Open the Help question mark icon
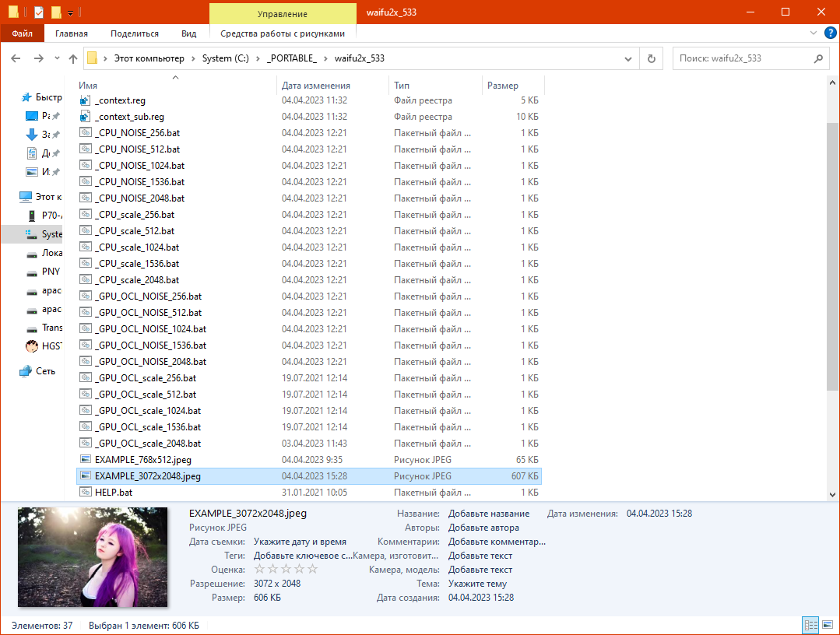The image size is (840, 635). click(x=830, y=33)
